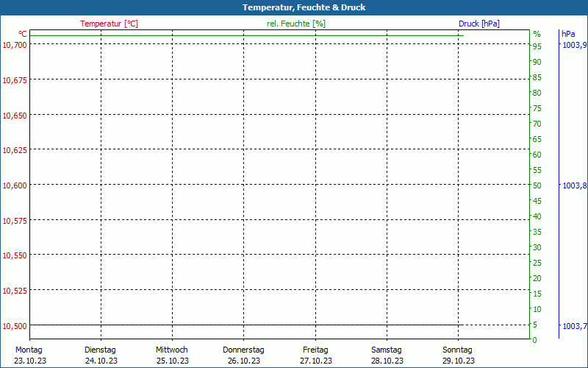Viewport: 588px width, 368px height.
Task: Click the 10,600 temperature axis tick
Action: click(x=15, y=185)
